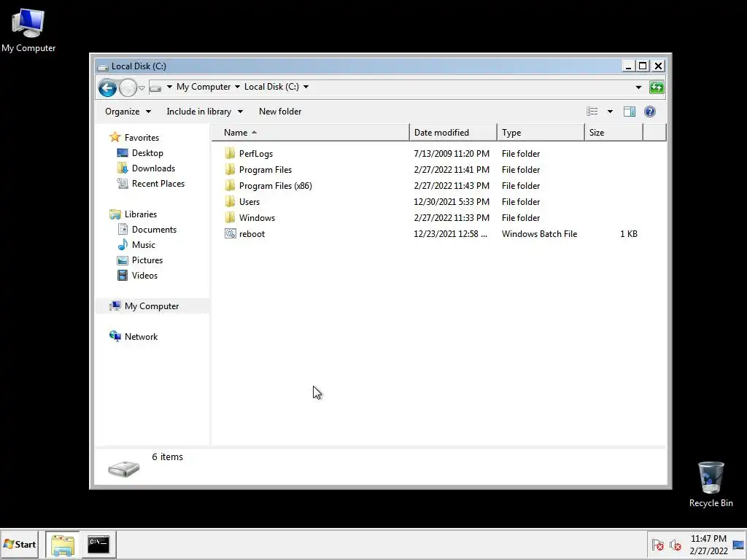The image size is (747, 560).
Task: Click the Users date 12/30/2021 5:33 PM
Action: coord(452,201)
